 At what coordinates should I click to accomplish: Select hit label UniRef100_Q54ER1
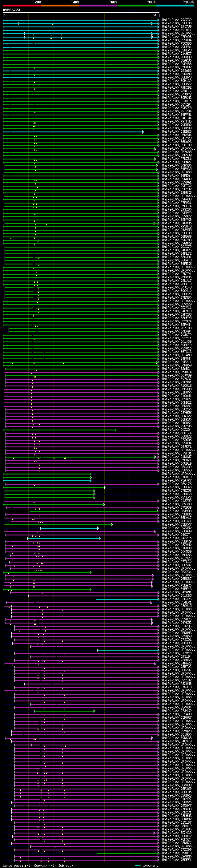pos(177,603)
